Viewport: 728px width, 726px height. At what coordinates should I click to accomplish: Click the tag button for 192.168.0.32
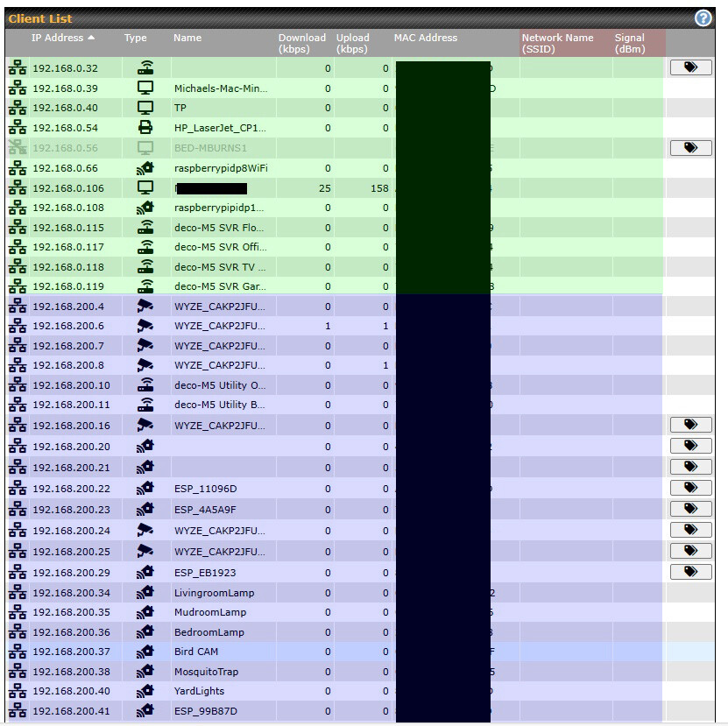tap(690, 67)
